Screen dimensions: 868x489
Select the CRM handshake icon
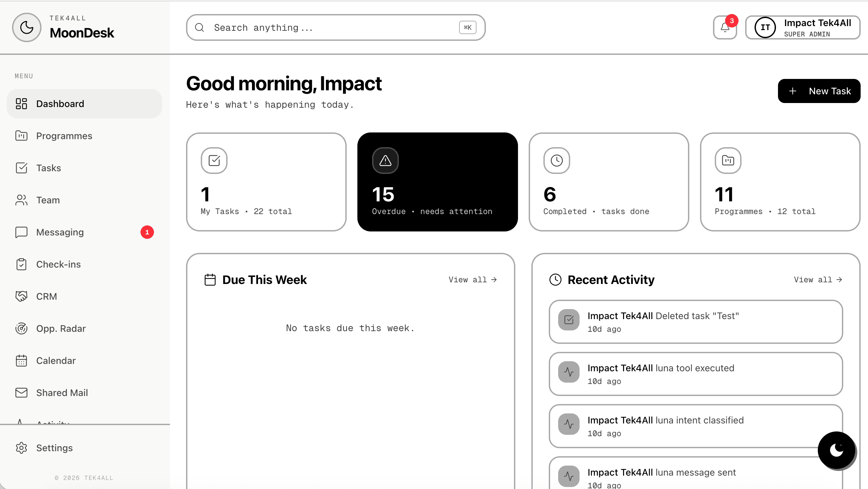click(21, 296)
